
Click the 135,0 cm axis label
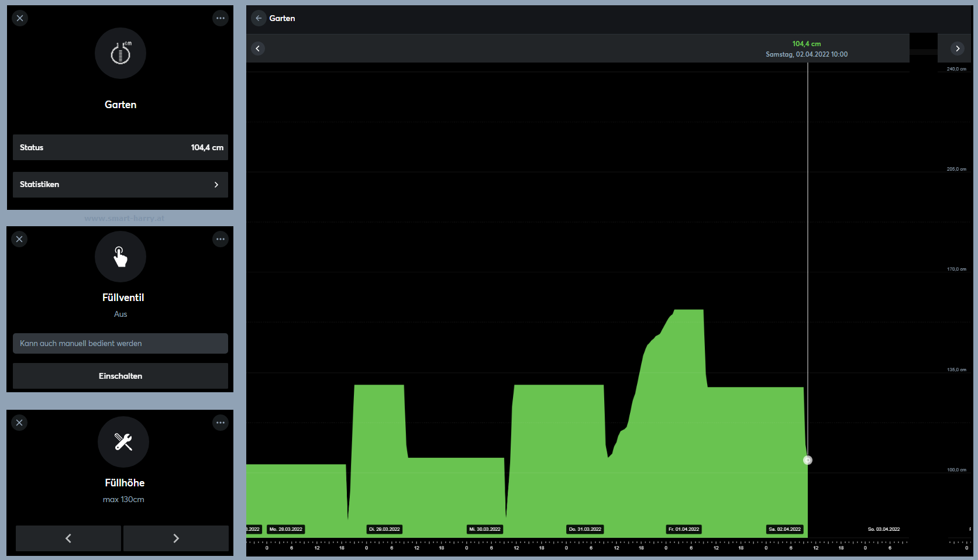click(956, 370)
